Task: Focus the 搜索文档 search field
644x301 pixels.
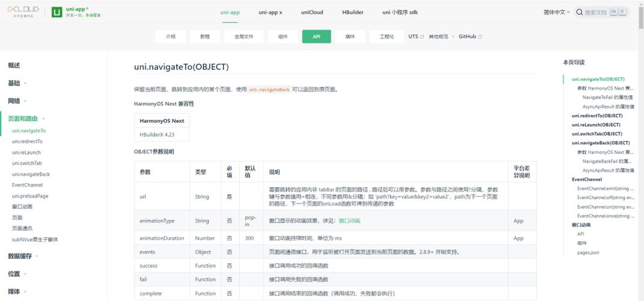Action: [x=601, y=12]
